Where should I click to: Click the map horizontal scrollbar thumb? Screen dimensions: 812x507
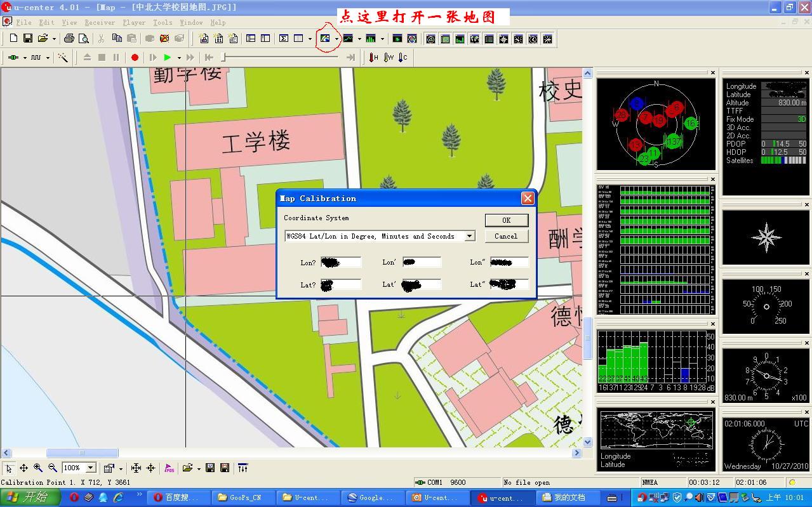pos(82,453)
